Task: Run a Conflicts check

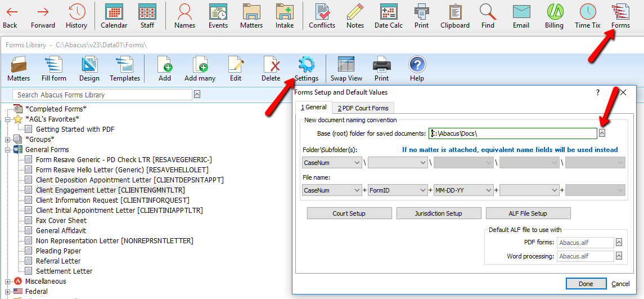Action: pos(322,16)
